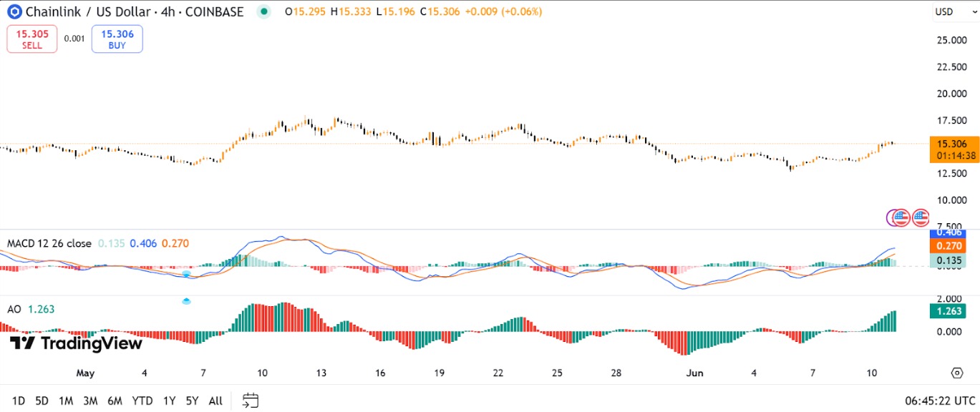
Task: Select the 1M time range
Action: click(x=66, y=401)
